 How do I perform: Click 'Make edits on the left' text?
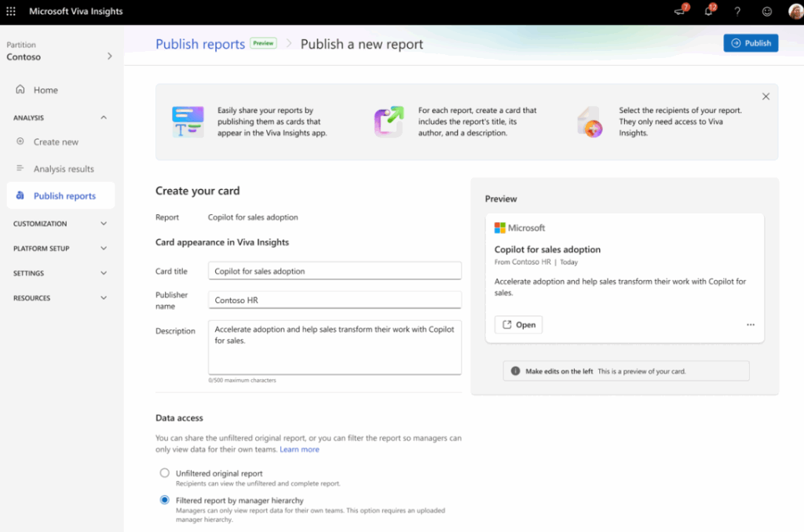pos(559,371)
